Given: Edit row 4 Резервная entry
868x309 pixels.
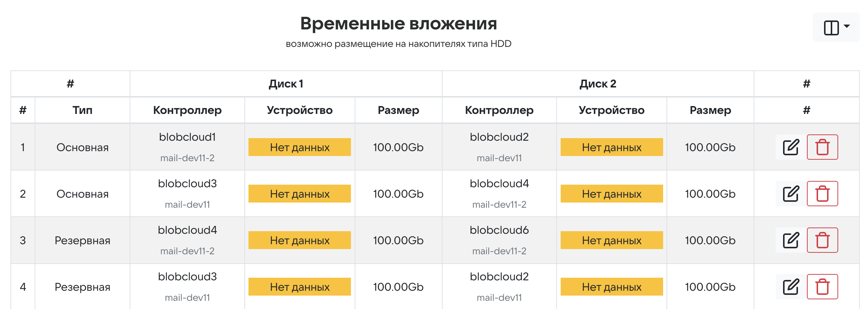Looking at the screenshot, I should [791, 287].
